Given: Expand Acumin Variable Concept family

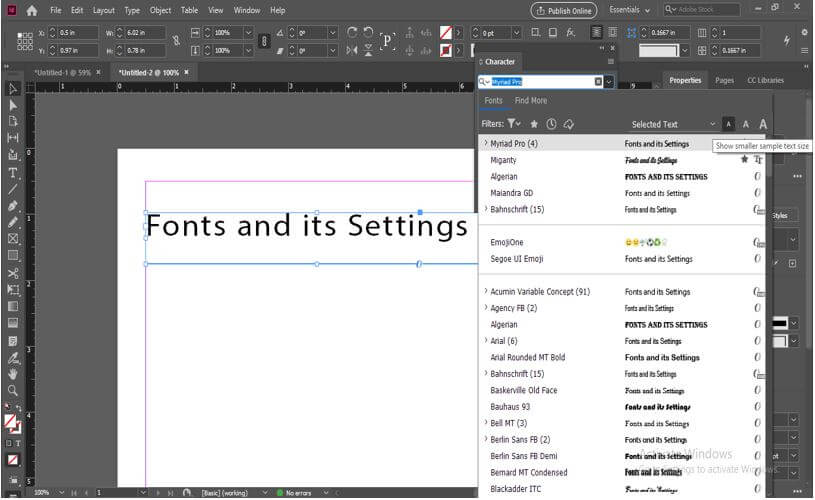Looking at the screenshot, I should tap(485, 291).
